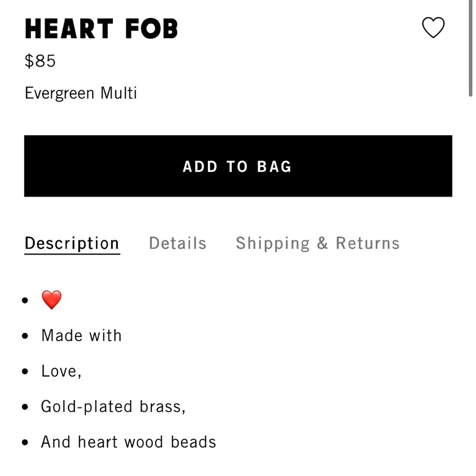Click the $85 price text
This screenshot has width=476, height=476.
(40, 61)
